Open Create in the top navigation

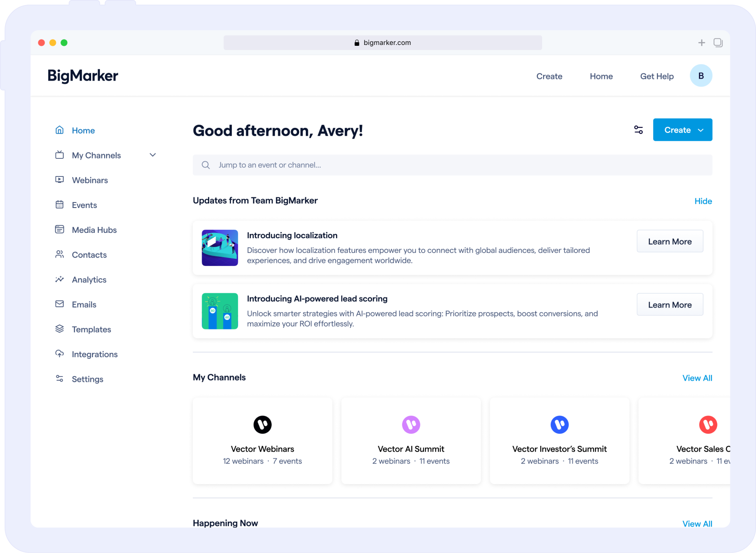(549, 76)
